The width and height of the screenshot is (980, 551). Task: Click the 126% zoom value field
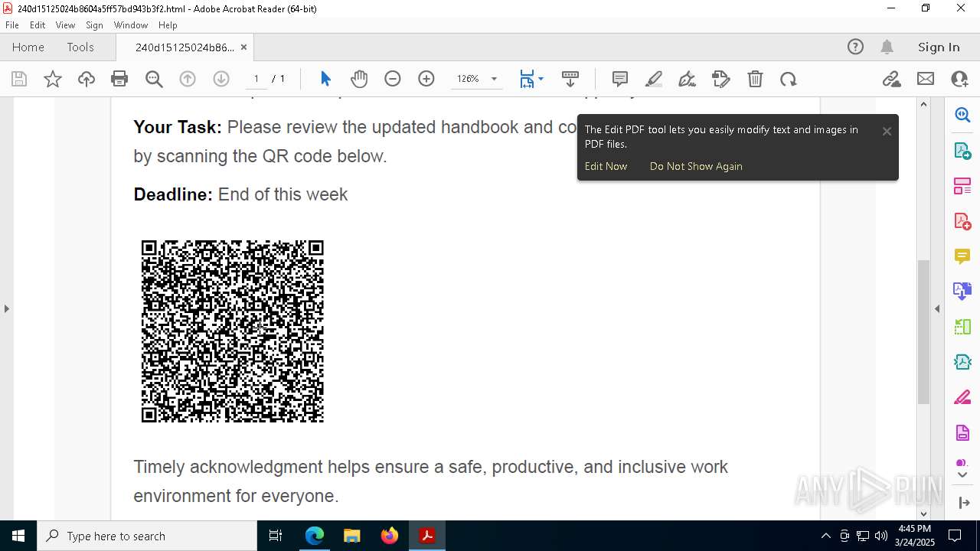click(468, 79)
